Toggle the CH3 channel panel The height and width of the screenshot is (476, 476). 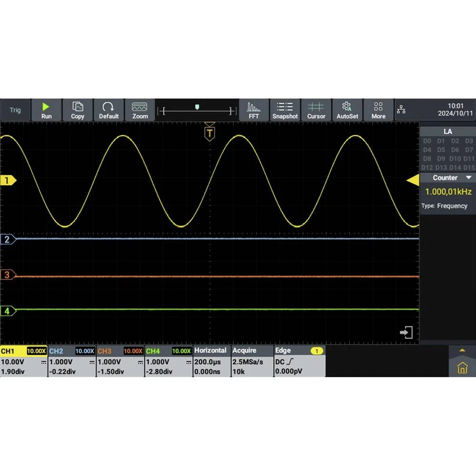120,361
